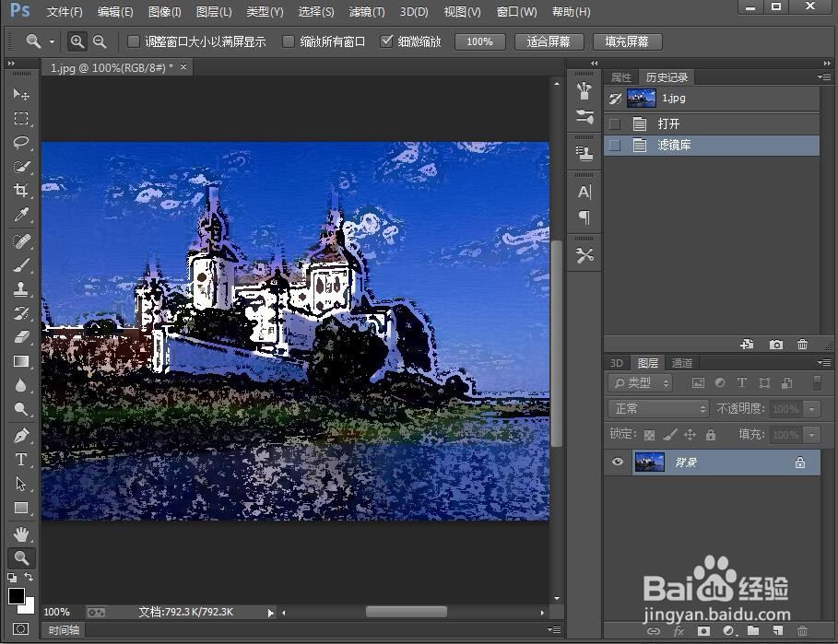Select the Clone Stamp tool
Image resolution: width=838 pixels, height=644 pixels.
click(21, 289)
